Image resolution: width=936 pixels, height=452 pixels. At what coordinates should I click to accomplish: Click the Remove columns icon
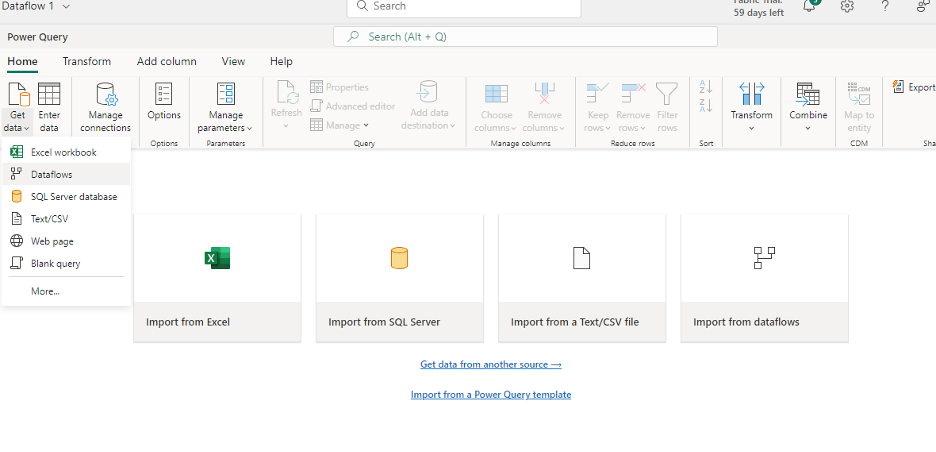544,94
